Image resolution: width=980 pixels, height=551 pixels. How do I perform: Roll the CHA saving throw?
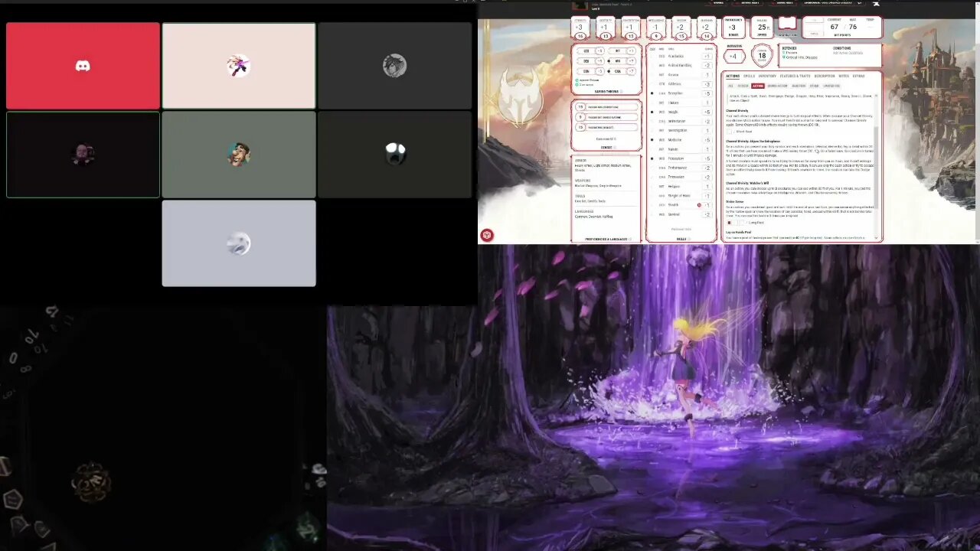pyautogui.click(x=622, y=71)
